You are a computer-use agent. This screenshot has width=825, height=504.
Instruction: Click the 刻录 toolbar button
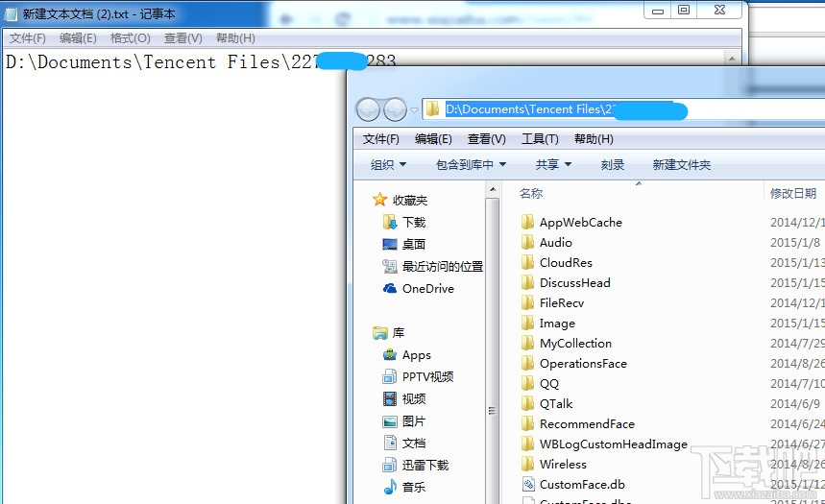(x=613, y=165)
